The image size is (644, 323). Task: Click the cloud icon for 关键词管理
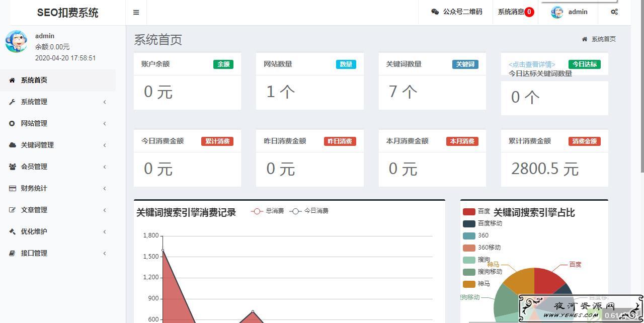point(12,145)
